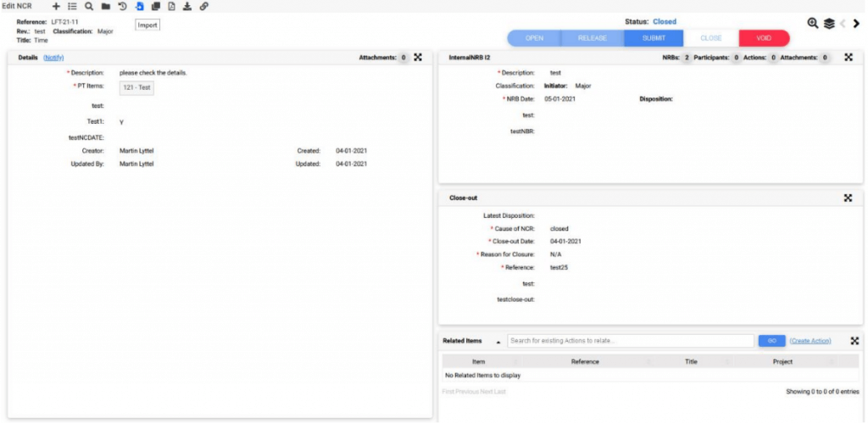Click the Actions count badge
Screen dimensions: 868x424
tap(773, 58)
